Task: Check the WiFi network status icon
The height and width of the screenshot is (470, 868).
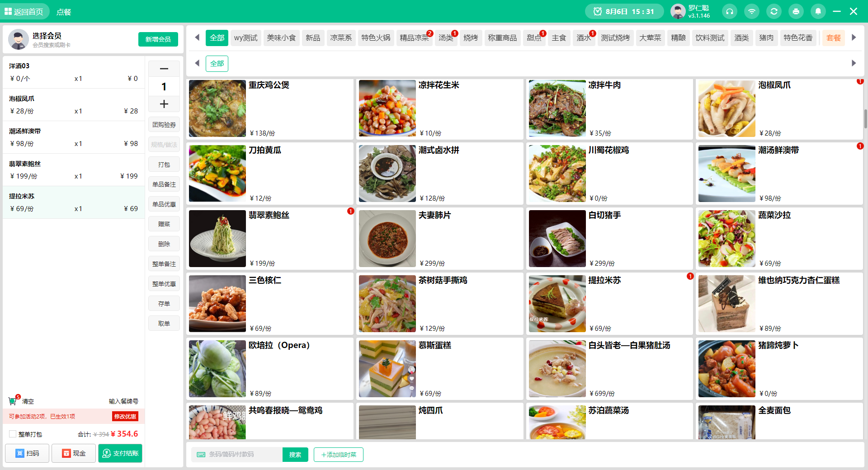Action: tap(751, 11)
